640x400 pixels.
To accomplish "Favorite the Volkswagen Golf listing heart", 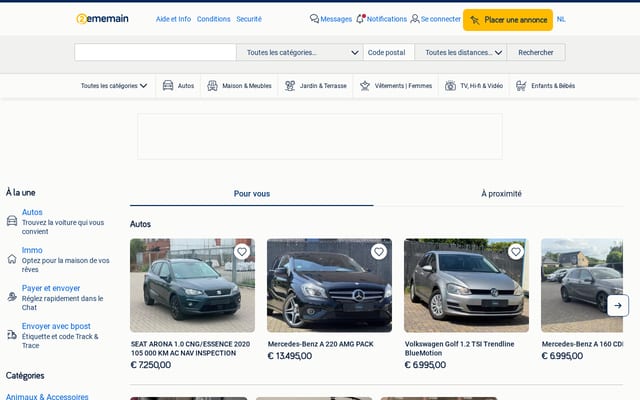I will pos(516,252).
